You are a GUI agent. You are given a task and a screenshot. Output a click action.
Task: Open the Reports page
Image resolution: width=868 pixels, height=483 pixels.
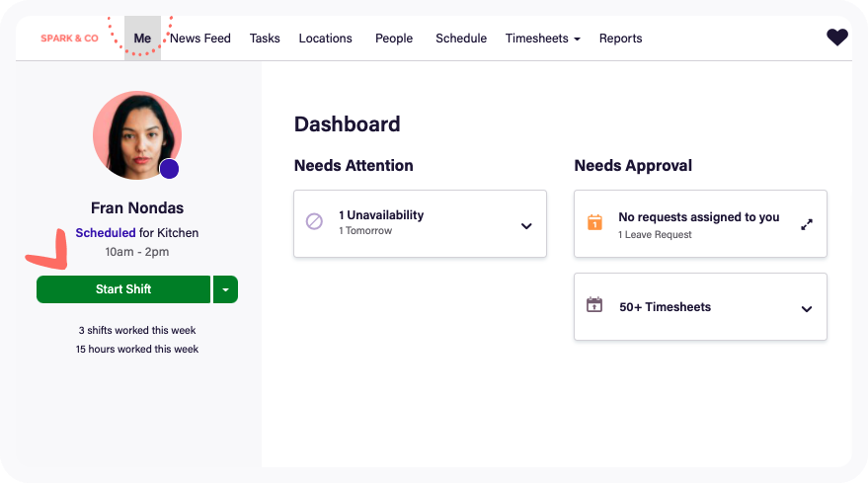620,39
